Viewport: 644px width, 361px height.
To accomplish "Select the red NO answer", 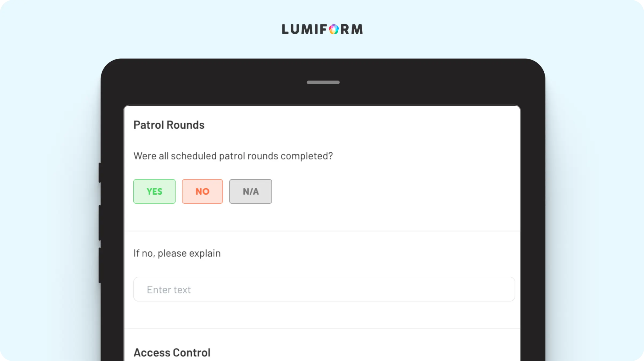I will pos(203,191).
